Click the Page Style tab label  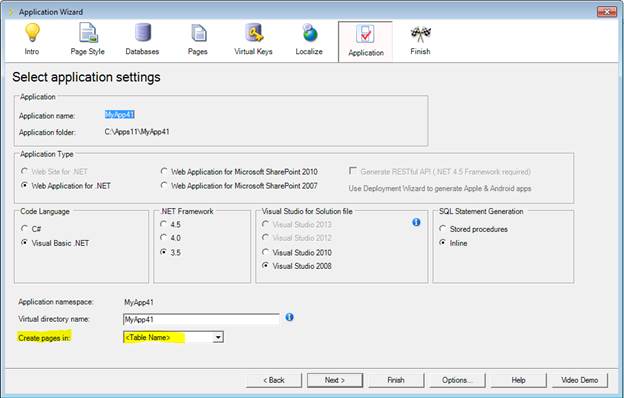coord(88,51)
